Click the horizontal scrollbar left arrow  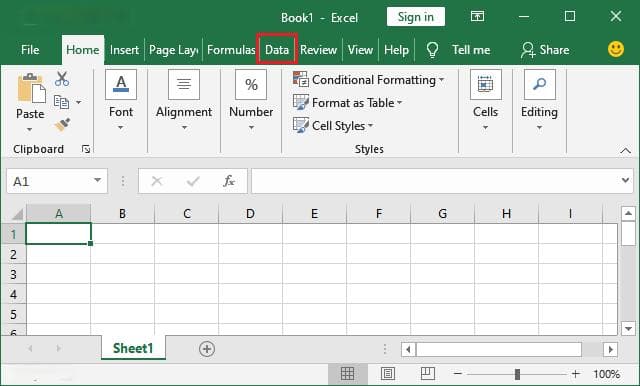point(408,349)
